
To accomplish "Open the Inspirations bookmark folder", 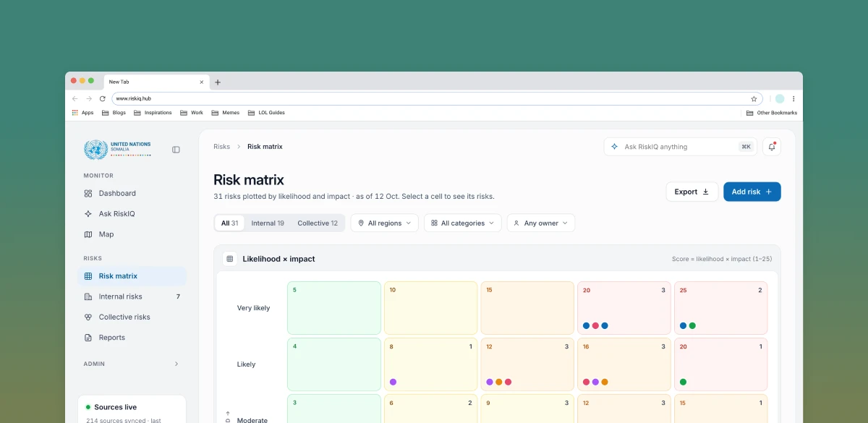I will click(153, 113).
